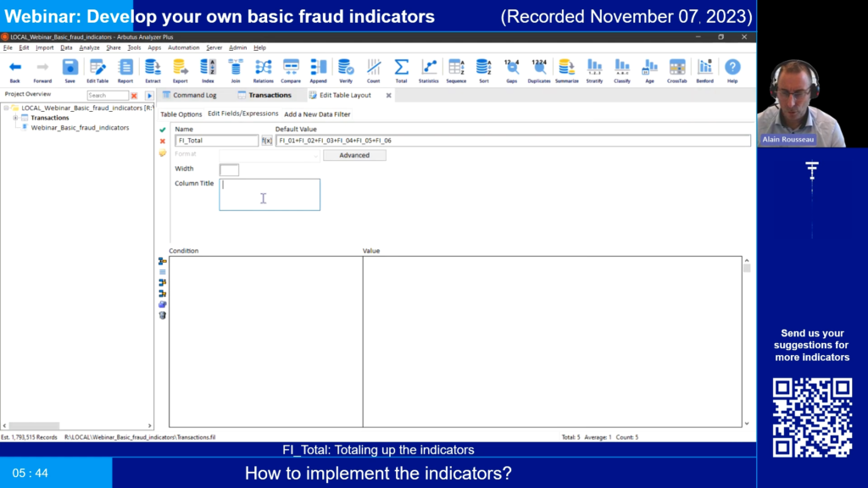Select Edit Fields/Expressions section
This screenshot has width=868, height=488.
[243, 114]
